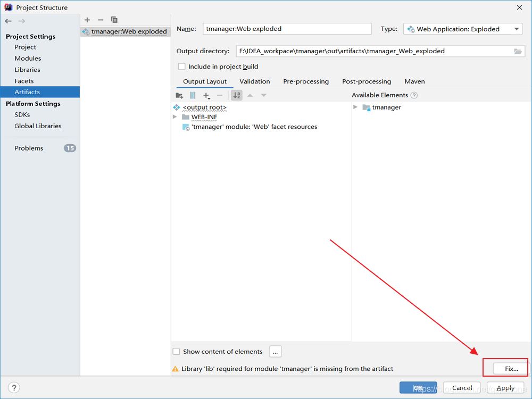This screenshot has width=532, height=399.
Task: Open the Maven tab
Action: [414, 81]
